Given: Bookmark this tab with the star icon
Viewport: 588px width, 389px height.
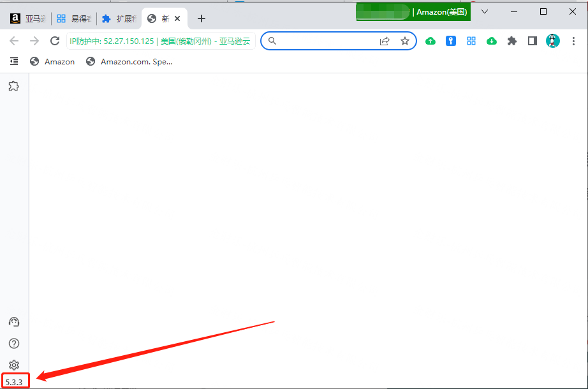Looking at the screenshot, I should click(x=404, y=41).
